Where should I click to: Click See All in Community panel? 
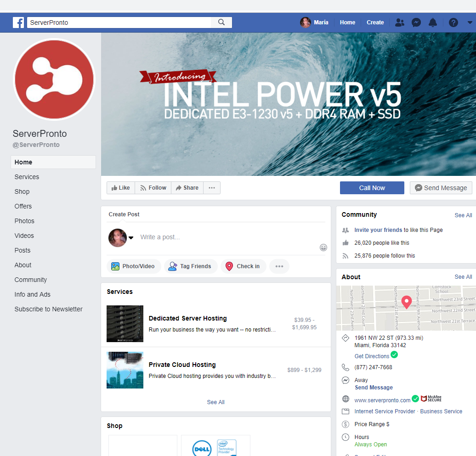[x=463, y=215]
